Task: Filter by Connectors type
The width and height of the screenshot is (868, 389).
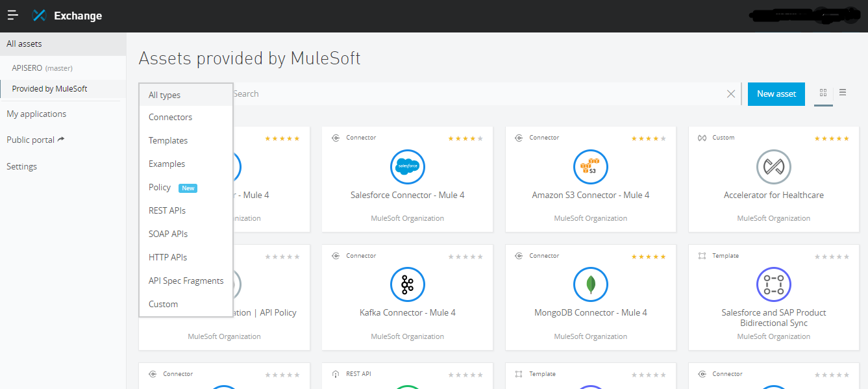Action: pos(186,117)
